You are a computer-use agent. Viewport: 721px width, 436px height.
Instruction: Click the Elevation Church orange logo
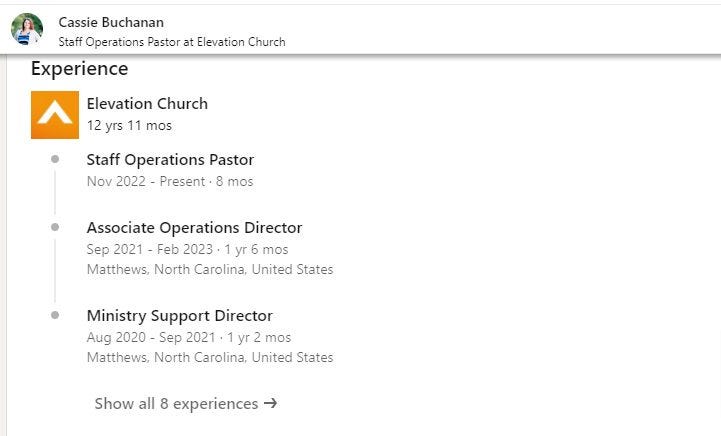[x=55, y=115]
